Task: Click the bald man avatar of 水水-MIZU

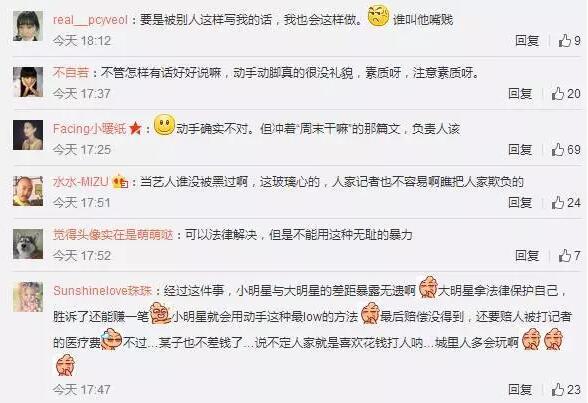Action: (28, 191)
